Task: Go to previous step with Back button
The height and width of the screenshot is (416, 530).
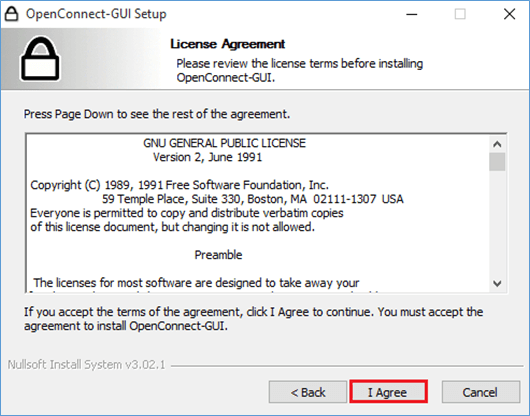Action: tap(308, 392)
